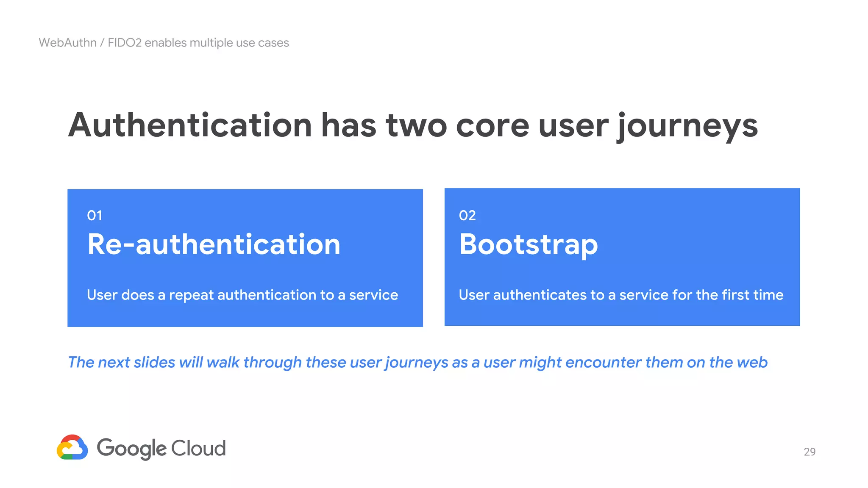Click the 'Google Cloud' wordmark text
Image resolution: width=868 pixels, height=488 pixels.
coord(161,449)
